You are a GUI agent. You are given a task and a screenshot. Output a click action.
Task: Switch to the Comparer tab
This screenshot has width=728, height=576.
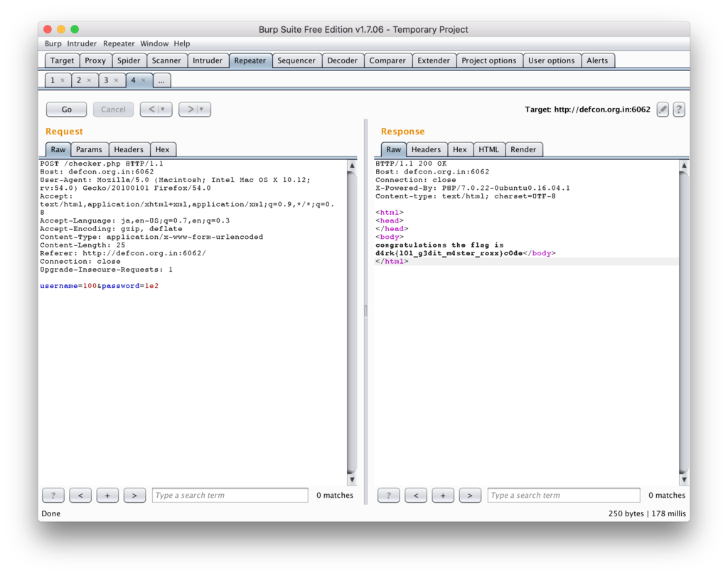387,60
